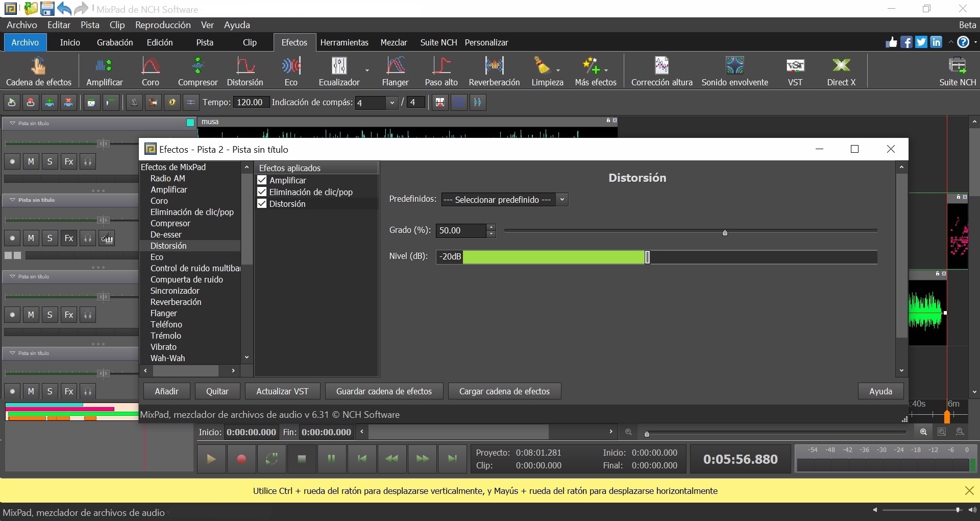Screen dimensions: 980x521
Task: Select the Corrección altura effect
Action: [x=662, y=71]
